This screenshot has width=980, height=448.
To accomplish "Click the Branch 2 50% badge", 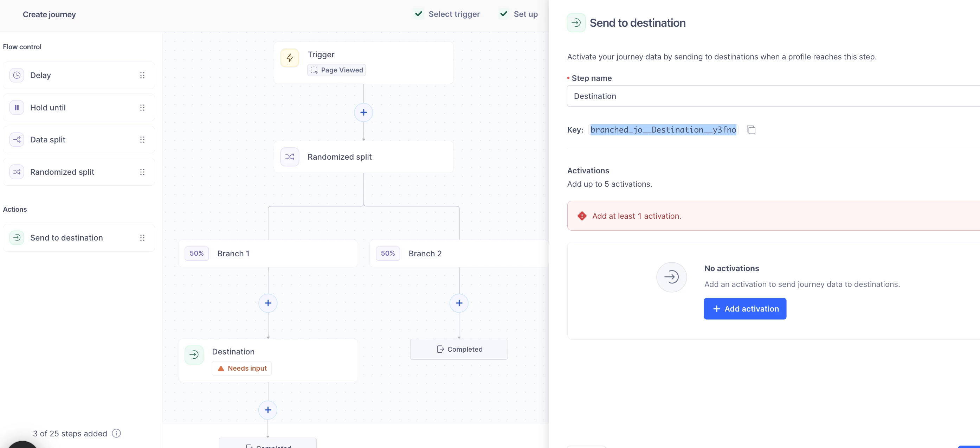I will (388, 254).
